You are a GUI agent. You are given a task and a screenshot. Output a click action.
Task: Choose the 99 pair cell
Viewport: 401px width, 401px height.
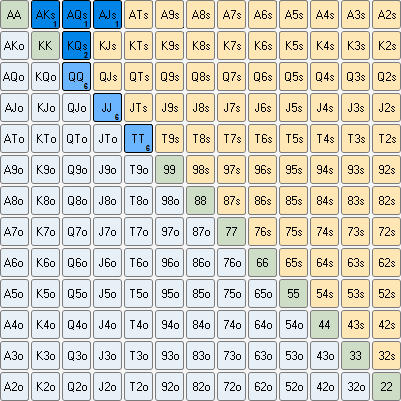170,170
